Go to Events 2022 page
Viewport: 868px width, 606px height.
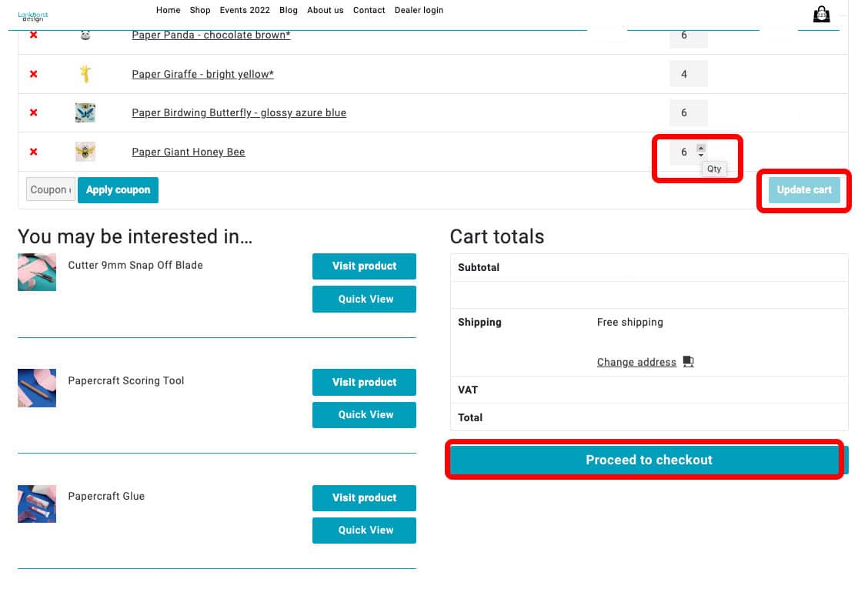[x=245, y=10]
